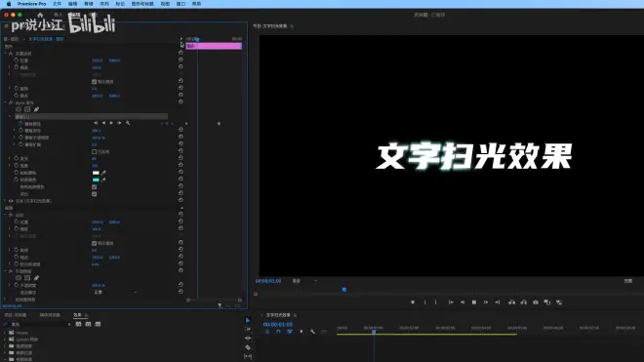Open the start color white swatch

click(x=96, y=173)
